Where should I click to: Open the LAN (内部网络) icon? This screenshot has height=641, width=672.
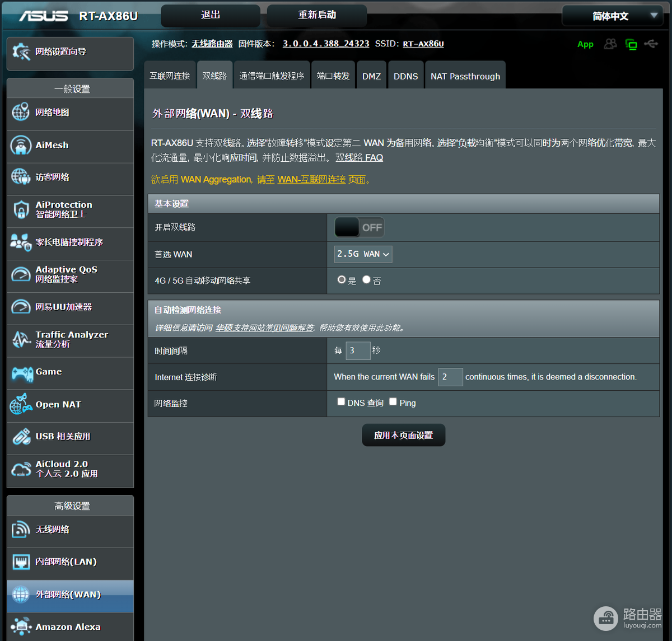[x=21, y=562]
